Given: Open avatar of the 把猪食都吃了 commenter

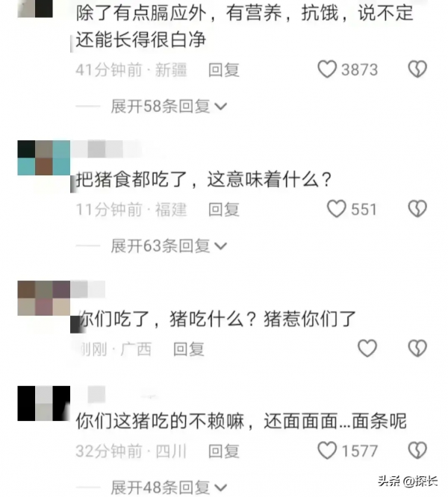Looking at the screenshot, I should pyautogui.click(x=44, y=158).
